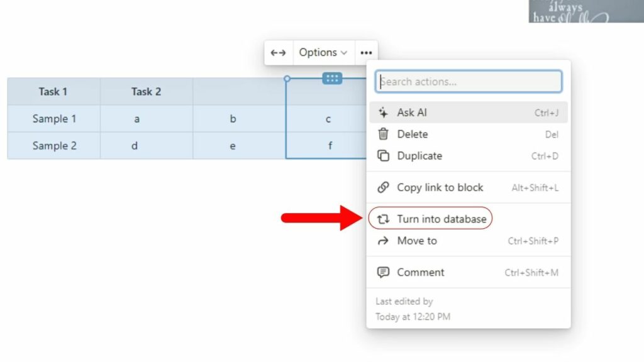Select the Task 1 column header
Screen dimensions: 644x362
pos(53,91)
